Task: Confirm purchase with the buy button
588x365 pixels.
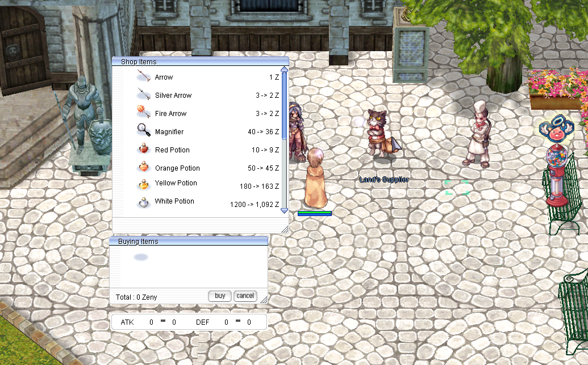Action: coord(220,296)
